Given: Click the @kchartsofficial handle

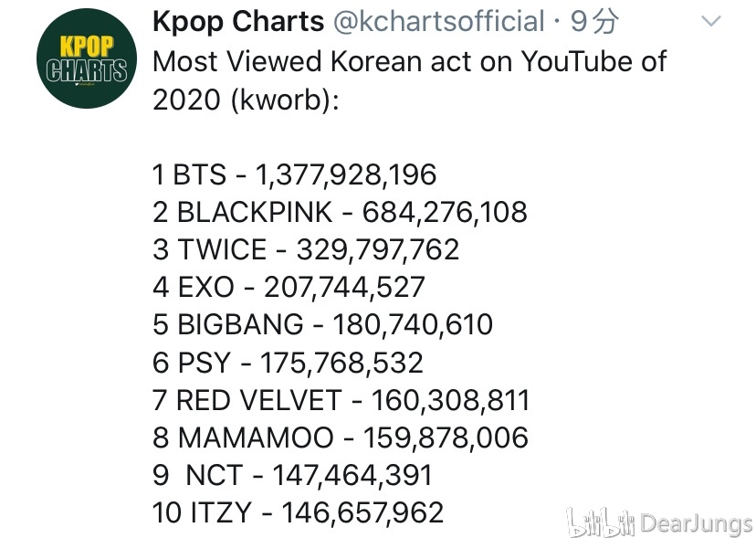Looking at the screenshot, I should [439, 22].
